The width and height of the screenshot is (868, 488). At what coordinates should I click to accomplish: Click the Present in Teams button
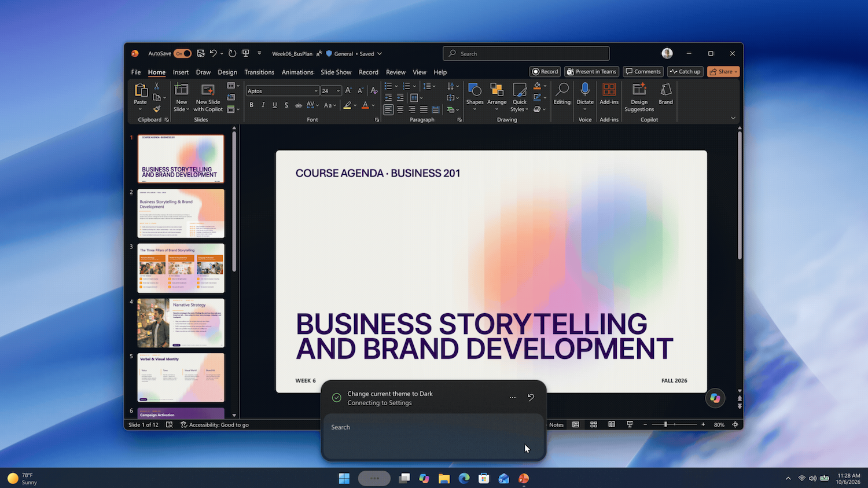click(x=591, y=72)
